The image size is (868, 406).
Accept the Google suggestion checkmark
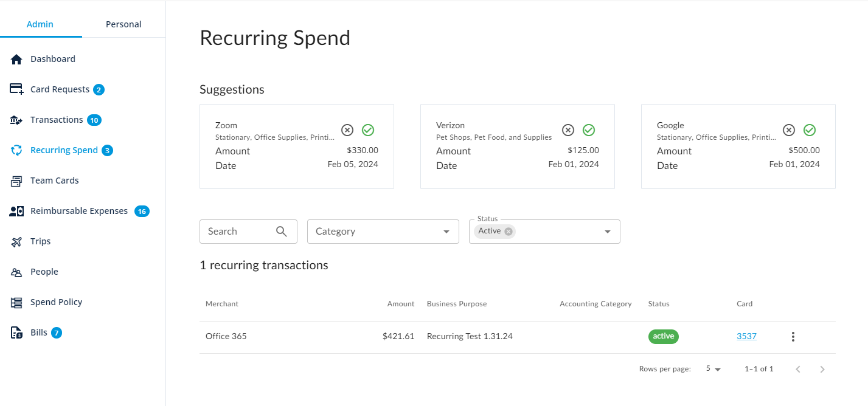(x=809, y=129)
